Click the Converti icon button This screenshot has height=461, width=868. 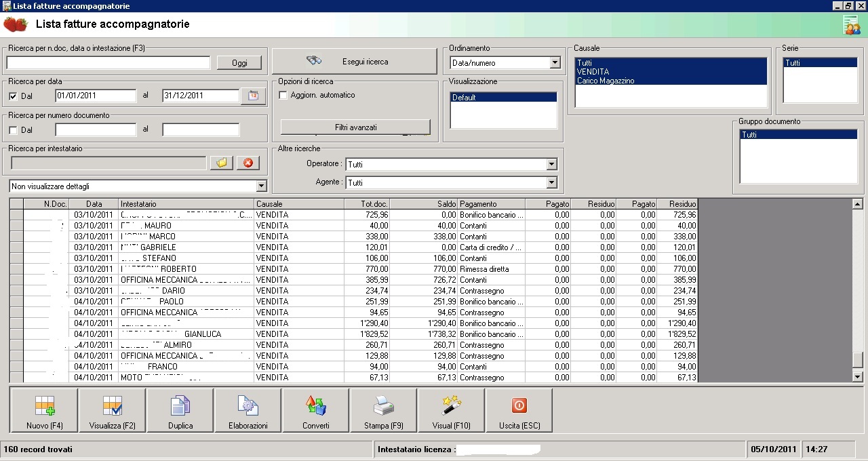point(316,407)
